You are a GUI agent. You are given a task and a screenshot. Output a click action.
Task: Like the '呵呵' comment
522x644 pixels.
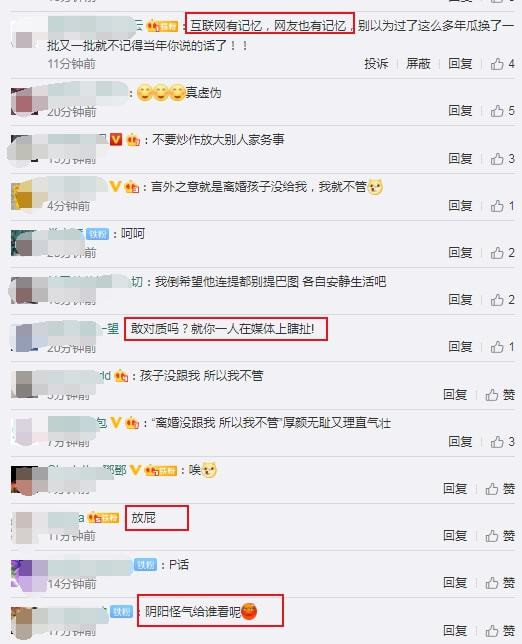(502, 253)
